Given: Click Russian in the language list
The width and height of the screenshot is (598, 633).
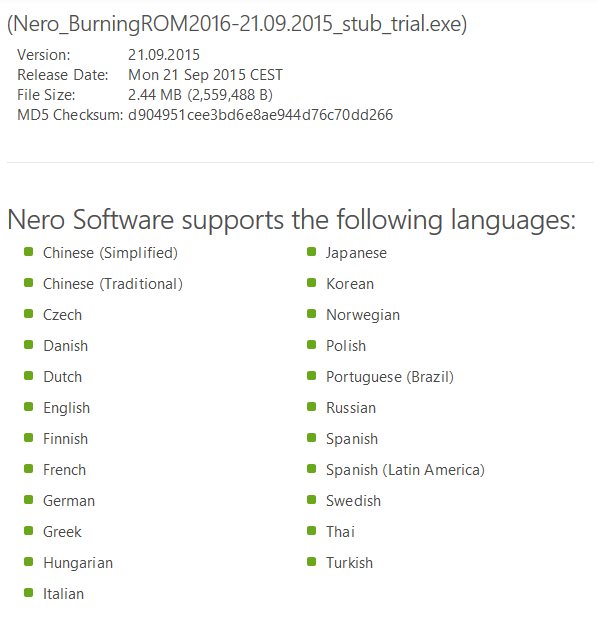Looking at the screenshot, I should tap(351, 408).
